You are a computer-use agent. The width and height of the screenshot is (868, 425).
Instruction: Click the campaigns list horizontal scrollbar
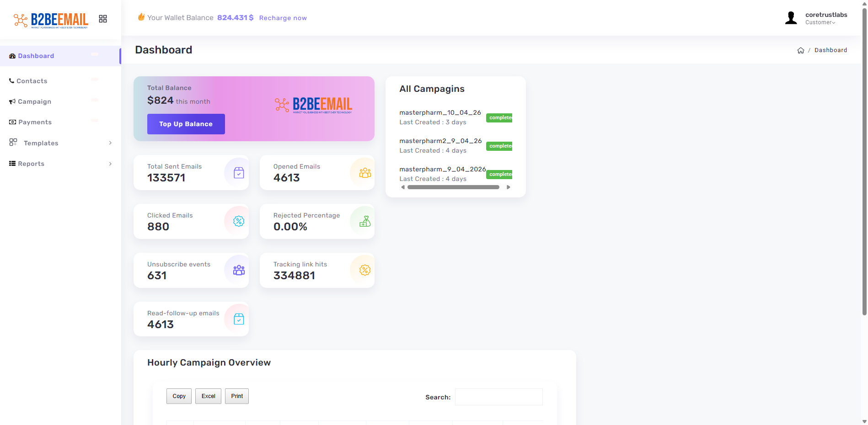pyautogui.click(x=453, y=187)
